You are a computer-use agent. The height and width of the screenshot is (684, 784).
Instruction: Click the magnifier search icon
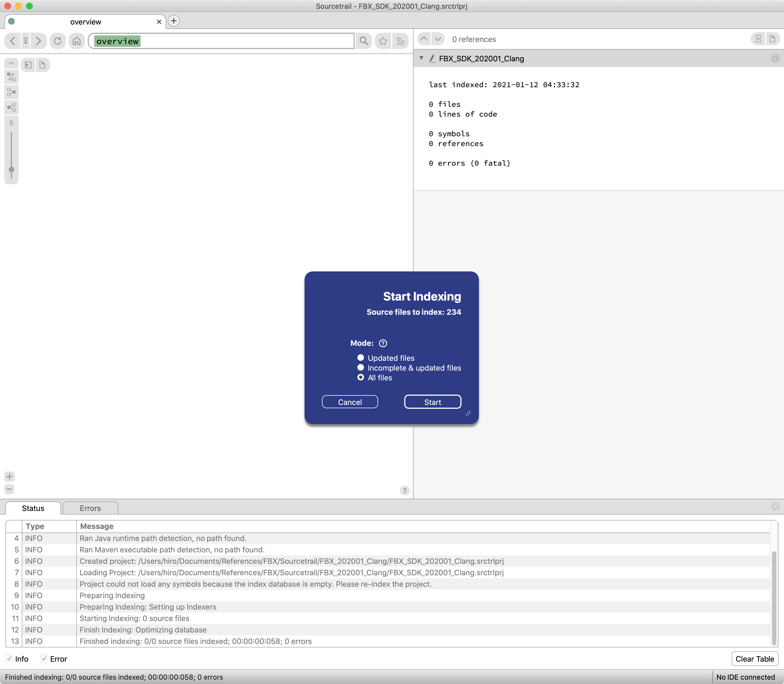[364, 41]
